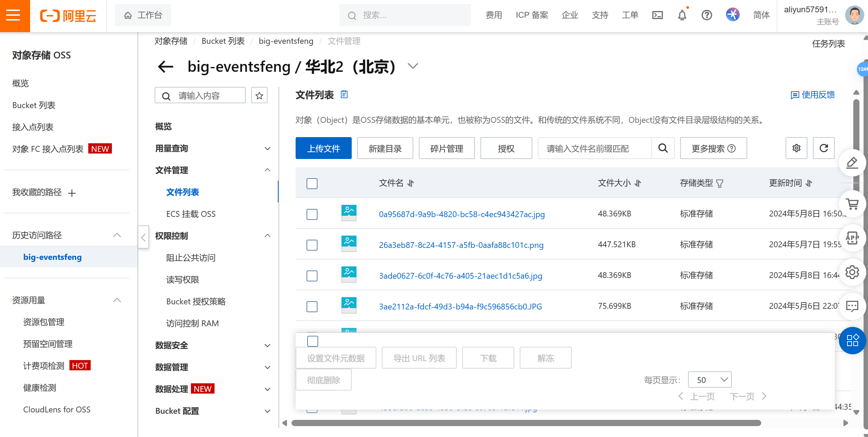The image size is (868, 437).
Task: Open notifications bell
Action: [682, 15]
